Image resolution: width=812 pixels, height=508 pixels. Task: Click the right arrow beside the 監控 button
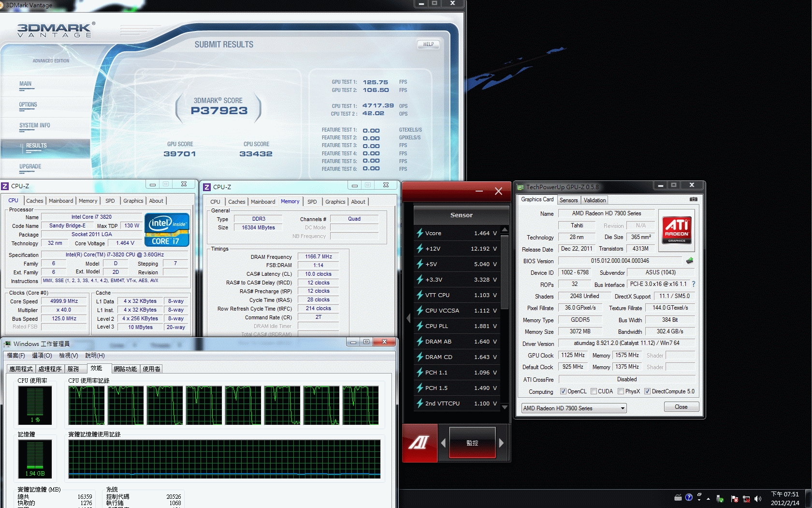[x=501, y=443]
